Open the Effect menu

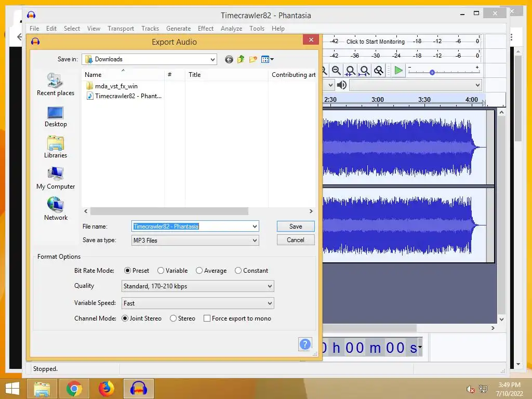(206, 29)
